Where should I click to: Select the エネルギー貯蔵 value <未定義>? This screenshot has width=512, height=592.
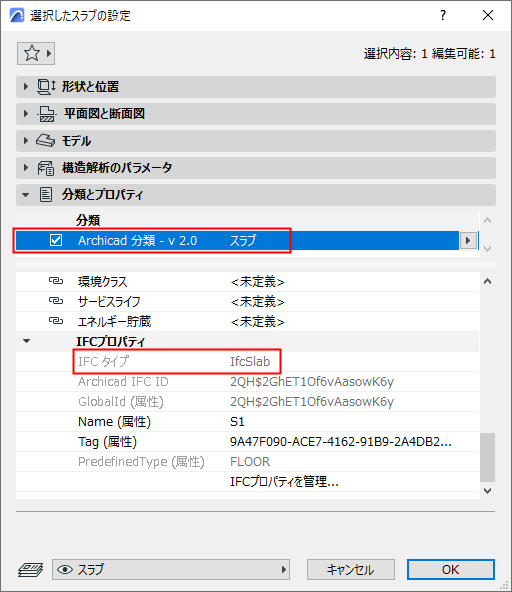[258, 322]
